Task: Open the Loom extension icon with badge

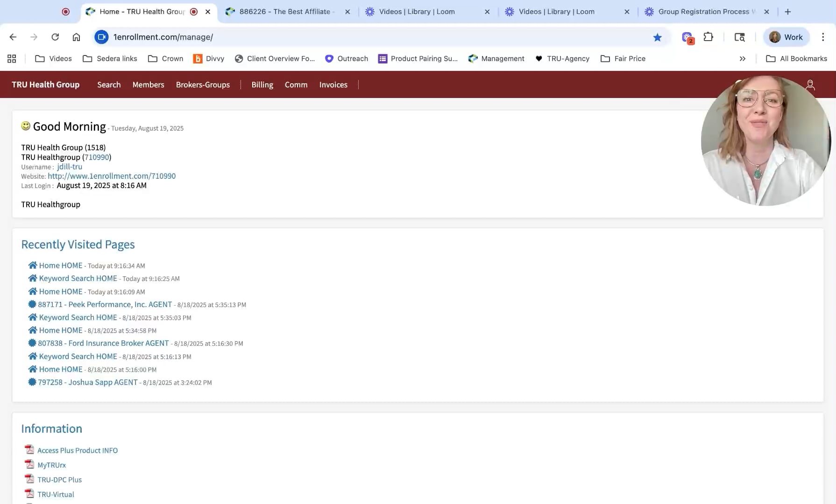Action: coord(687,37)
